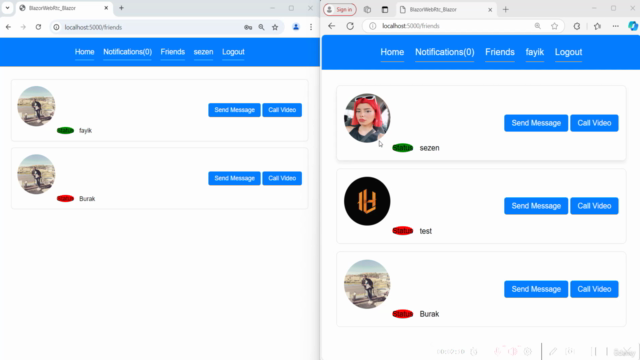Close the BlazorWebRtc_Blazor tab in Edge
The width and height of the screenshot is (640, 360).
click(x=490, y=9)
